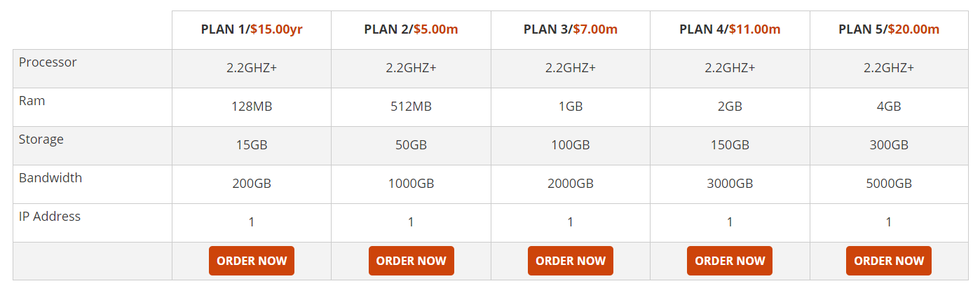The width and height of the screenshot is (980, 293).
Task: Click the 1000GB bandwidth cell
Action: click(x=411, y=184)
